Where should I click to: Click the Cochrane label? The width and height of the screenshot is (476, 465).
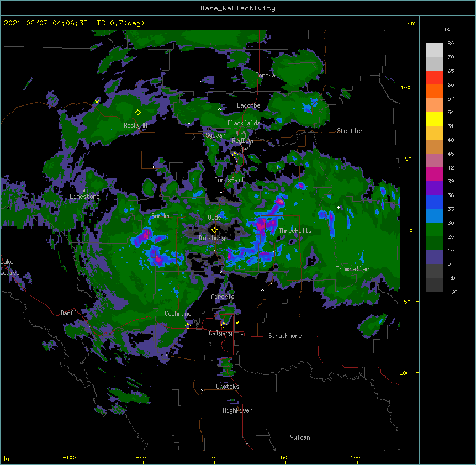coord(178,314)
